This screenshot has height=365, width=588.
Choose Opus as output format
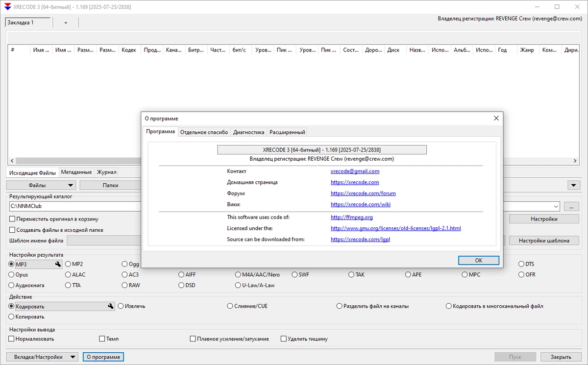pos(19,275)
